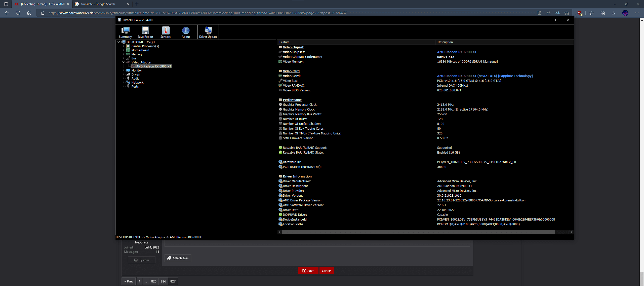This screenshot has height=286, width=644.
Task: Go to forum page 826
Action: tap(163, 281)
